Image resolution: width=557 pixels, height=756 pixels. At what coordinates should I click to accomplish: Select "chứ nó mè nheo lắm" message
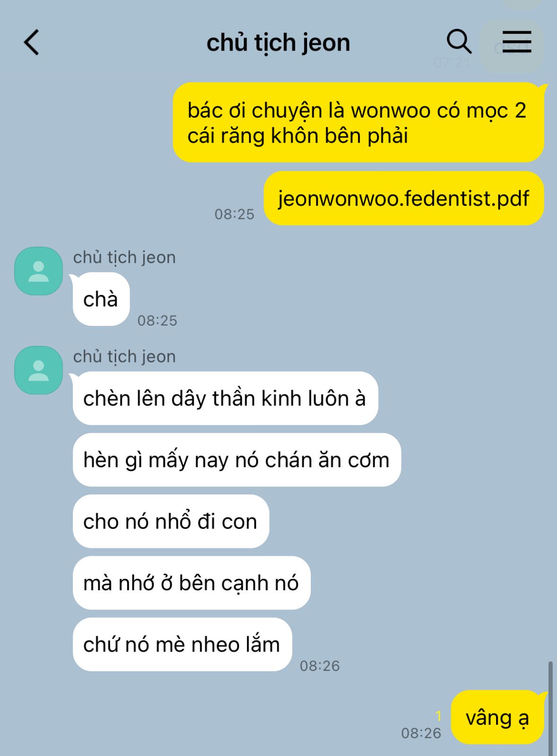(x=182, y=644)
